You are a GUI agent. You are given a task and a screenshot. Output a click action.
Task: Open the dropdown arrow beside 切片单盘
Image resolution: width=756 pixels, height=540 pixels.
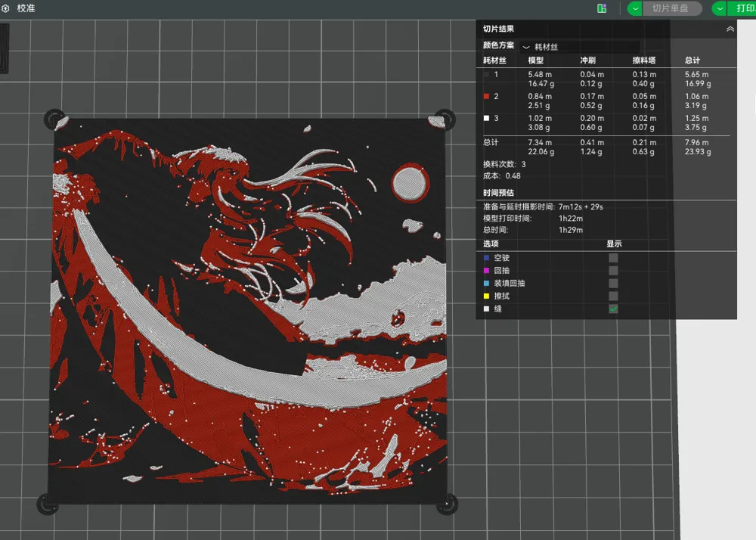[x=635, y=8]
